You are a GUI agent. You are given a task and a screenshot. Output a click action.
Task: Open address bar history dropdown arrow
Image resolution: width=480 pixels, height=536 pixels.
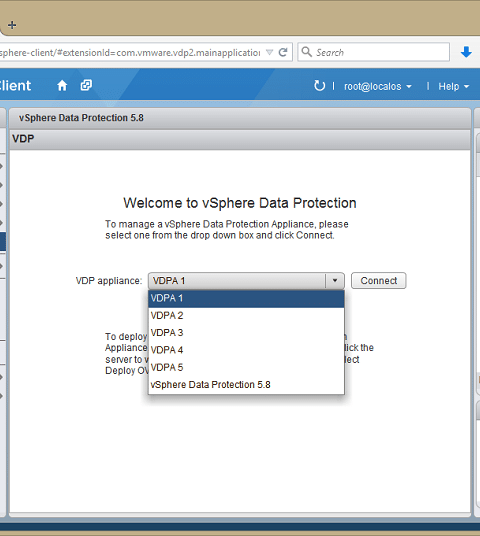click(269, 52)
